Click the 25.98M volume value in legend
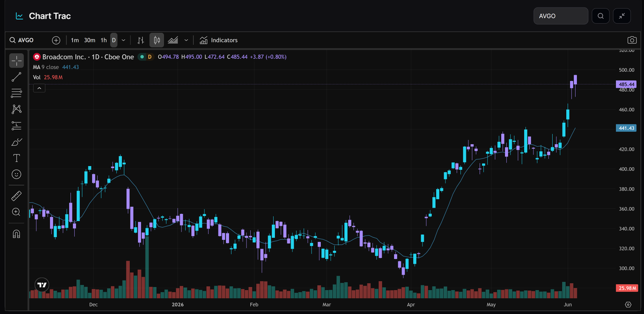This screenshot has width=644, height=314. pos(53,78)
